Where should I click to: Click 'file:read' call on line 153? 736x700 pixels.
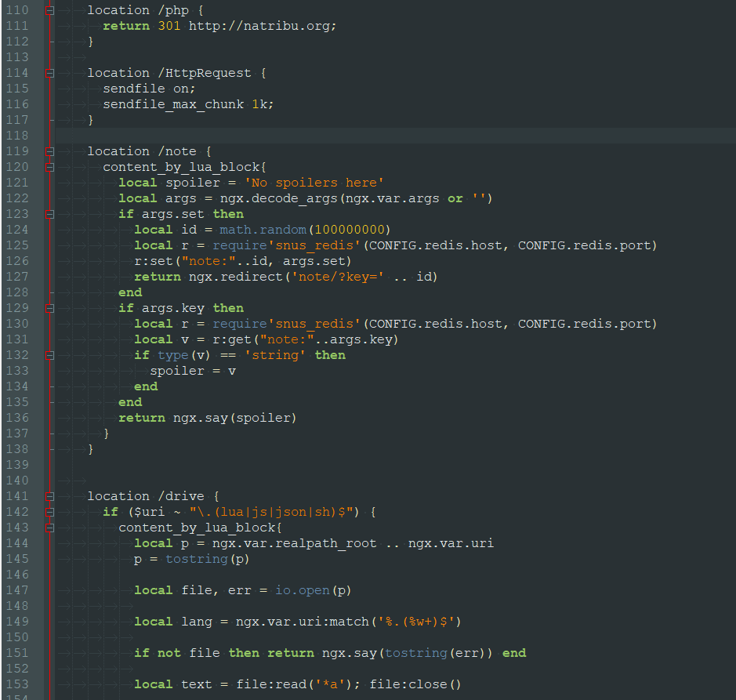click(271, 684)
